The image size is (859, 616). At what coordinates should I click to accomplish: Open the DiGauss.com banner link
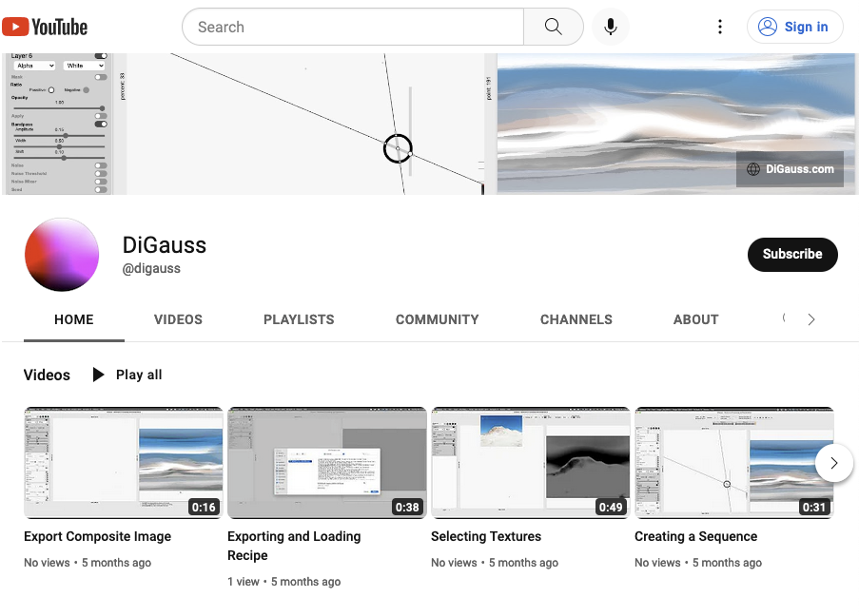[x=790, y=169]
